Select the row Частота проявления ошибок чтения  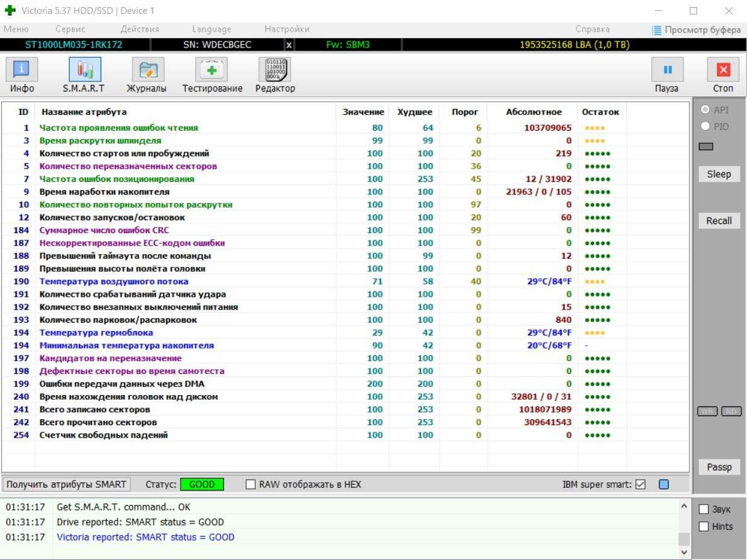[345, 128]
